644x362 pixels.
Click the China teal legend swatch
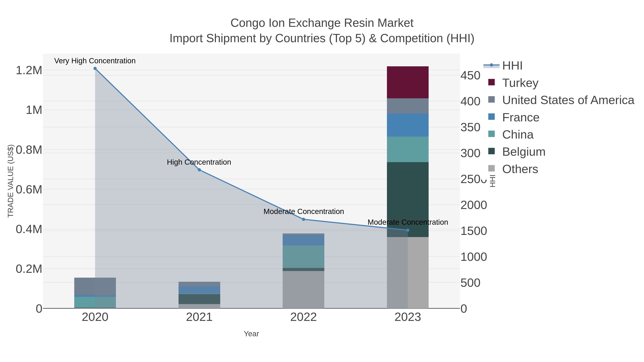tap(492, 134)
